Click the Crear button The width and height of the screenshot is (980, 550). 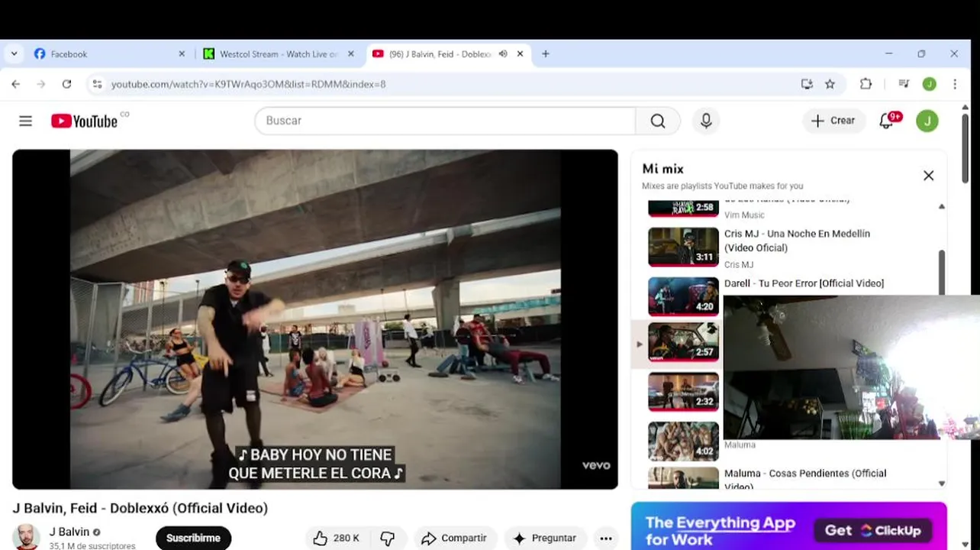[x=833, y=121]
